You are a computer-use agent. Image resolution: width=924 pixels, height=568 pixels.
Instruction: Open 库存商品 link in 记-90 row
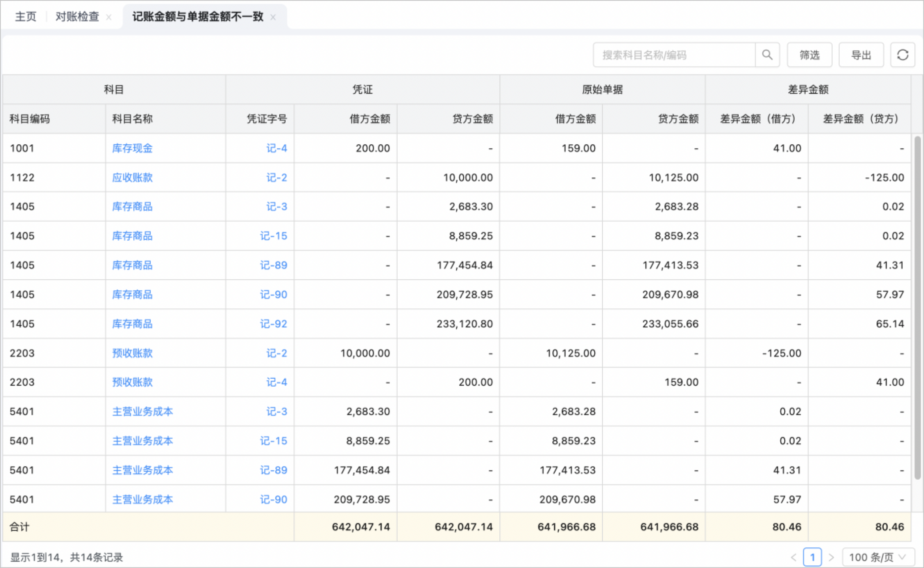click(x=132, y=295)
